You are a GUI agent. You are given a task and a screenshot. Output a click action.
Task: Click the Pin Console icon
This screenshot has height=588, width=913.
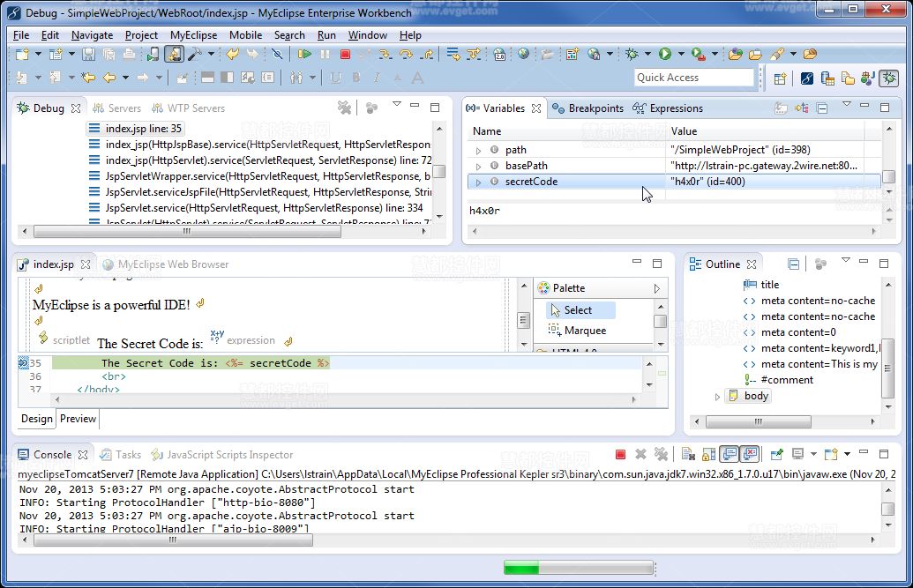click(x=777, y=454)
